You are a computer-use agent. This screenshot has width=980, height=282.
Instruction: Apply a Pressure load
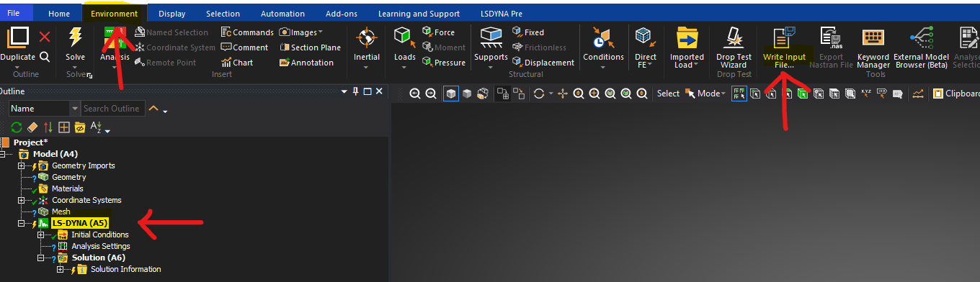(443, 63)
